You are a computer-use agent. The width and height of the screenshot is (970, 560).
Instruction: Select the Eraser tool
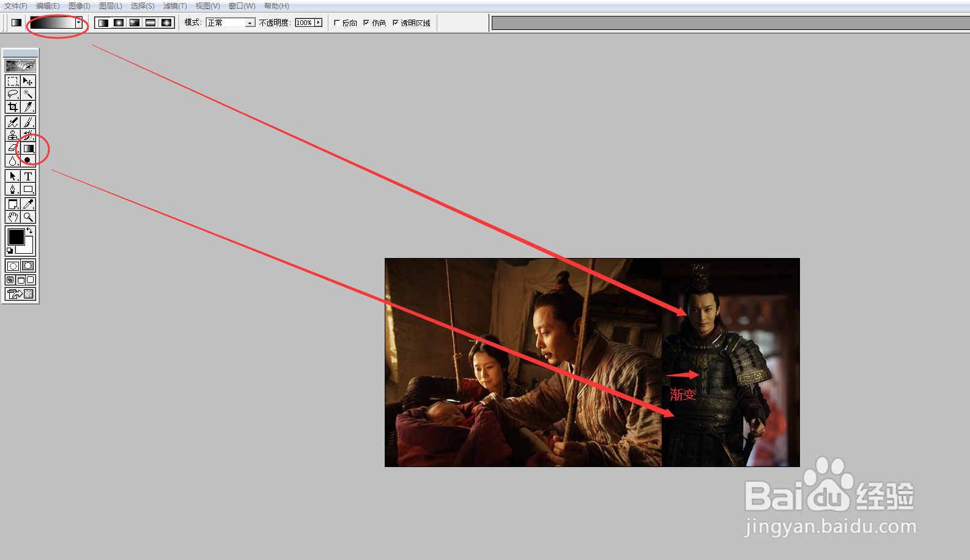click(x=13, y=148)
